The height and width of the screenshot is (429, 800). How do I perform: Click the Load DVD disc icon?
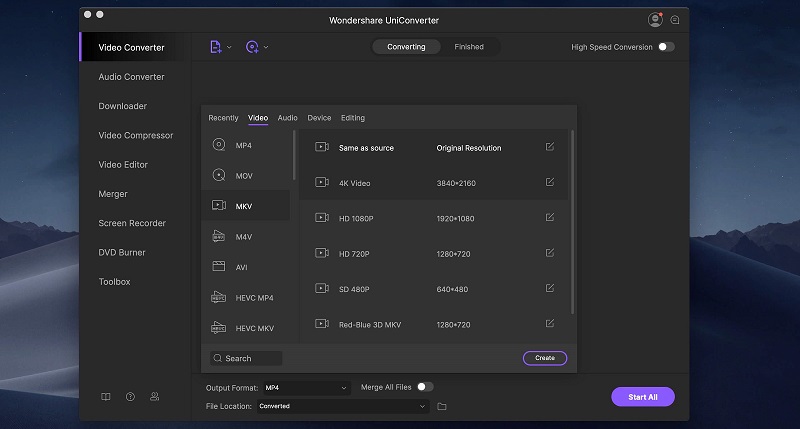(252, 47)
